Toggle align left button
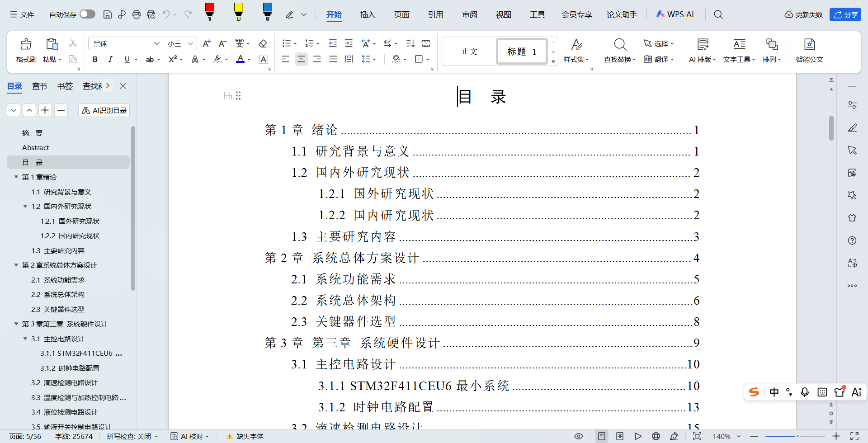 click(x=285, y=59)
